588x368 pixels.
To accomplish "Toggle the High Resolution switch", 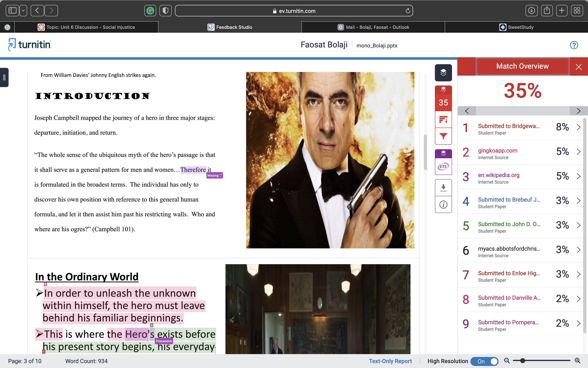I will click(484, 361).
